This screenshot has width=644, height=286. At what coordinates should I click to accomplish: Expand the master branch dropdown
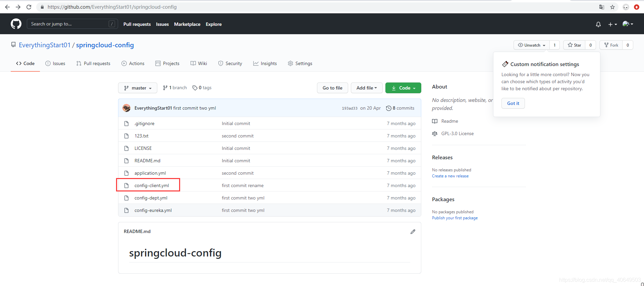[x=138, y=88]
